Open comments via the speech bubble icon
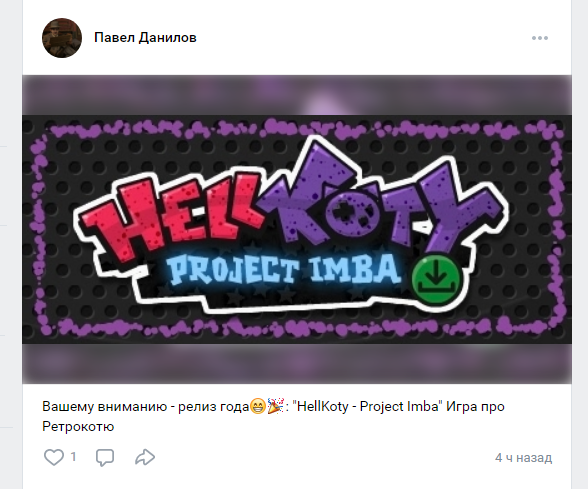Viewport: 588px width, 489px height. click(x=105, y=457)
